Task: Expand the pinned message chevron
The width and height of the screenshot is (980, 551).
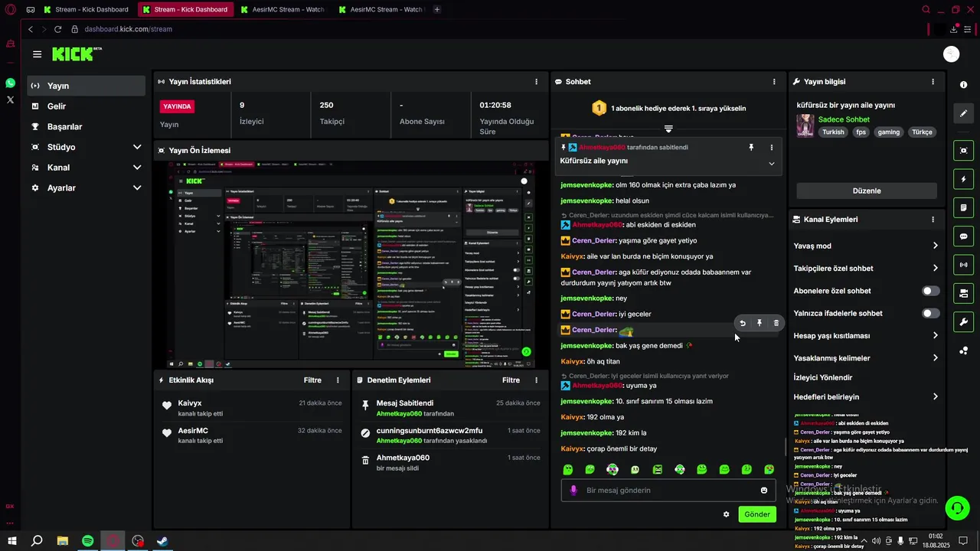Action: pos(771,164)
